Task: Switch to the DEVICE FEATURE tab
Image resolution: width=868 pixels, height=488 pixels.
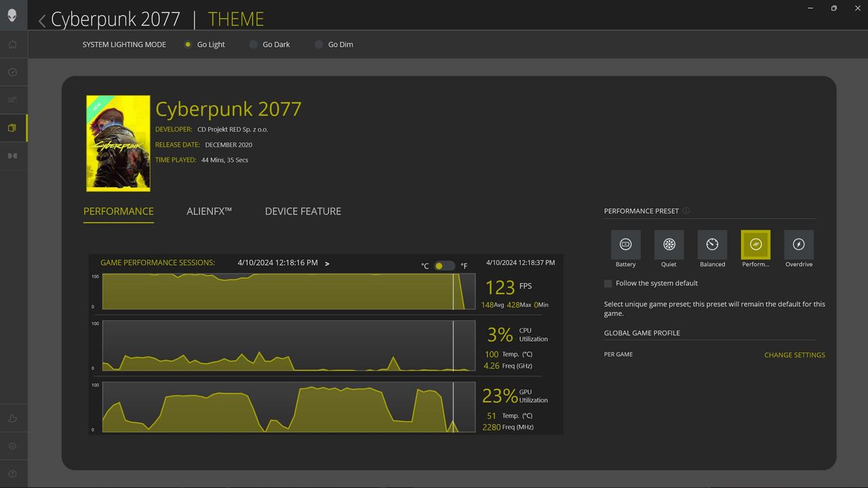Action: 303,211
